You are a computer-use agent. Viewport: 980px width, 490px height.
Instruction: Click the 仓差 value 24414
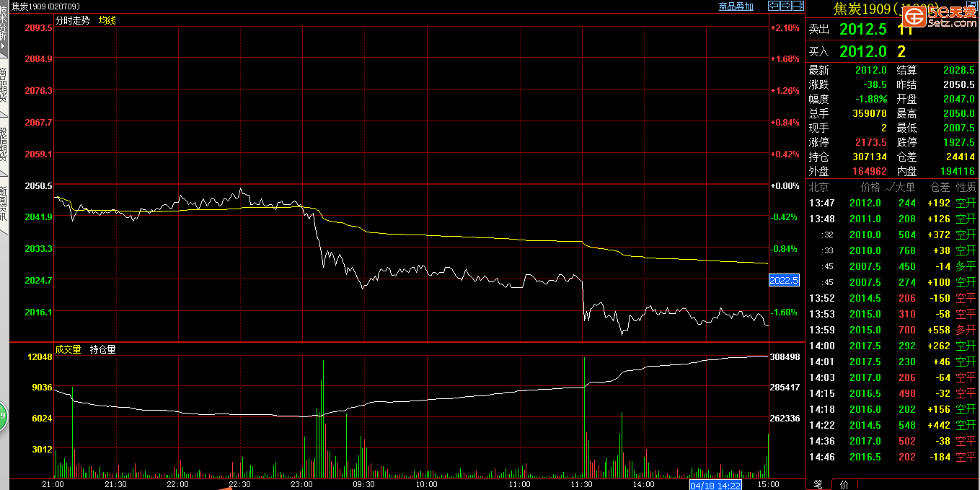(x=961, y=157)
